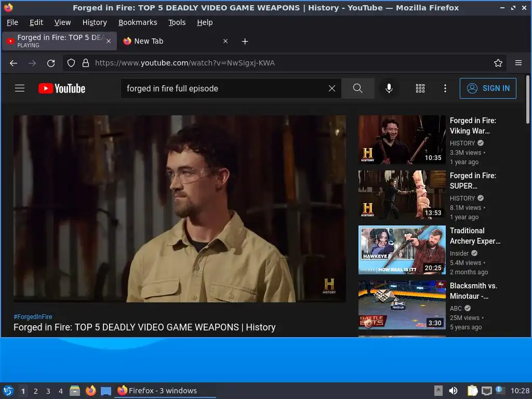
Task: Switch to workspace 2
Action: (36, 391)
